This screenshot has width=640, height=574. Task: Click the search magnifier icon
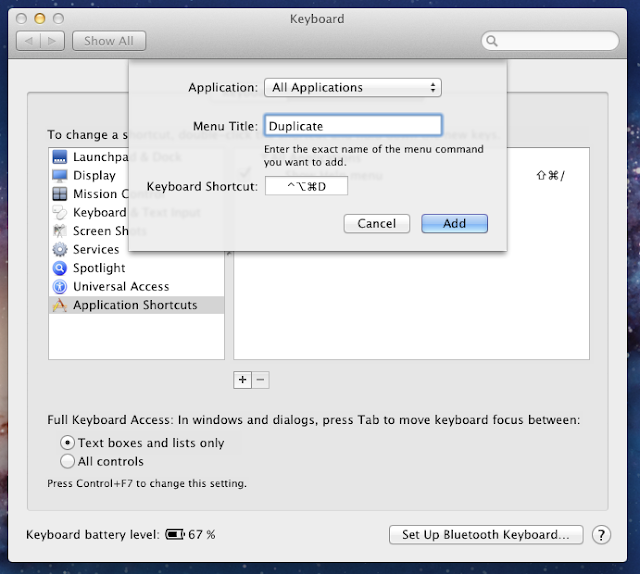click(492, 41)
